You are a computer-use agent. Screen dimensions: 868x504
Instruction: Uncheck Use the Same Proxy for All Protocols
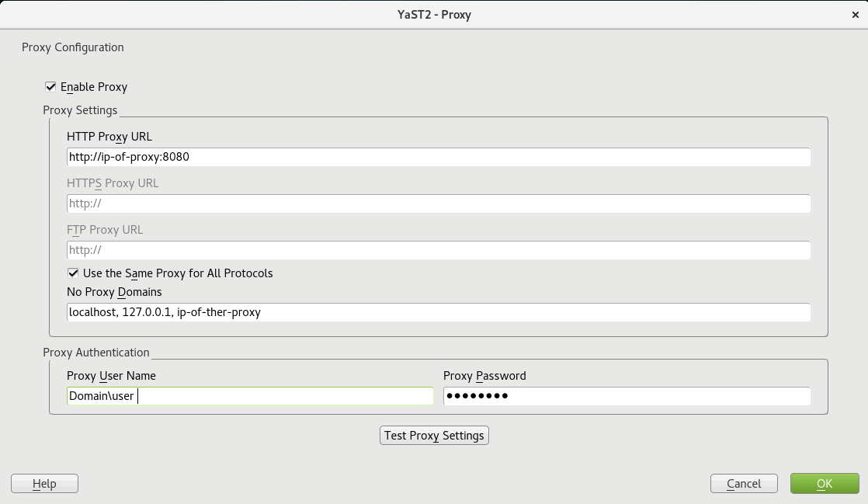point(73,273)
